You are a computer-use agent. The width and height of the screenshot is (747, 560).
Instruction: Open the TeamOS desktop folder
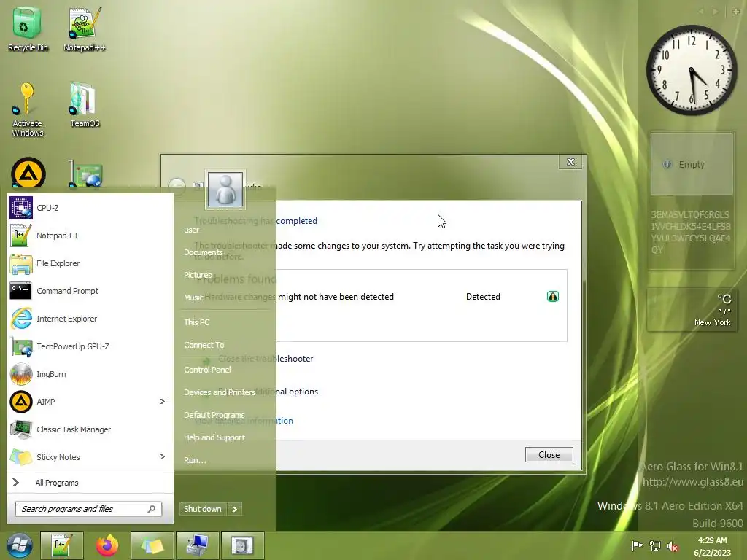click(x=85, y=105)
